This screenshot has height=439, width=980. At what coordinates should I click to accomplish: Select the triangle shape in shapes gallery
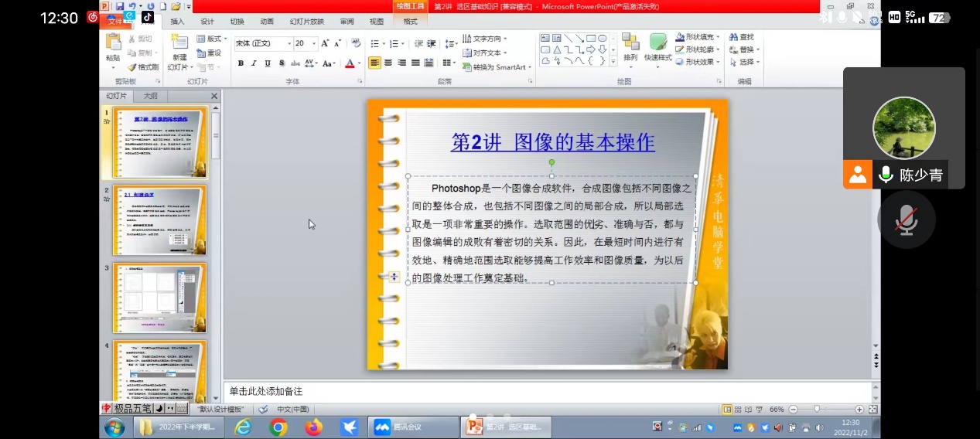556,49
